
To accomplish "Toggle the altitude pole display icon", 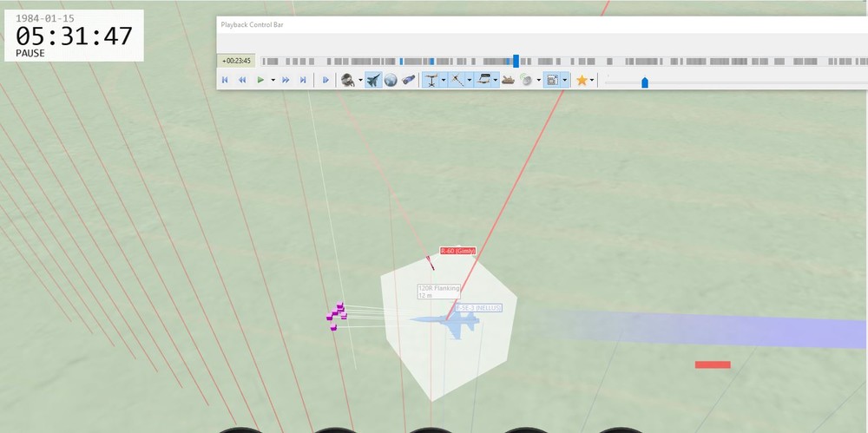I will point(431,81).
